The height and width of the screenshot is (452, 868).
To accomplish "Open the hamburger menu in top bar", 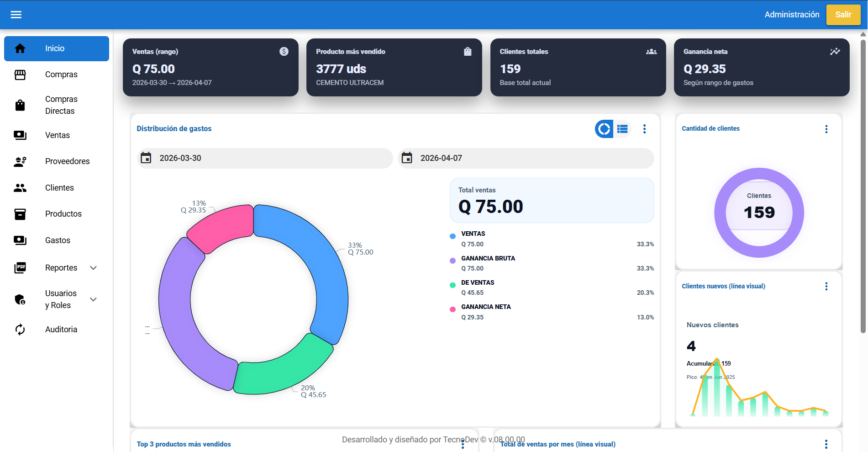I will tap(16, 15).
